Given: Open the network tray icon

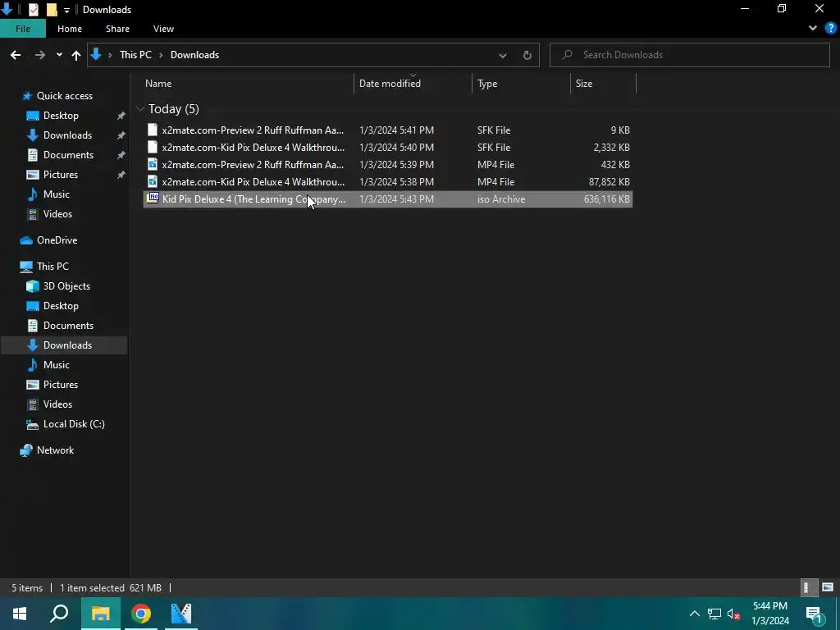Looking at the screenshot, I should click(714, 614).
